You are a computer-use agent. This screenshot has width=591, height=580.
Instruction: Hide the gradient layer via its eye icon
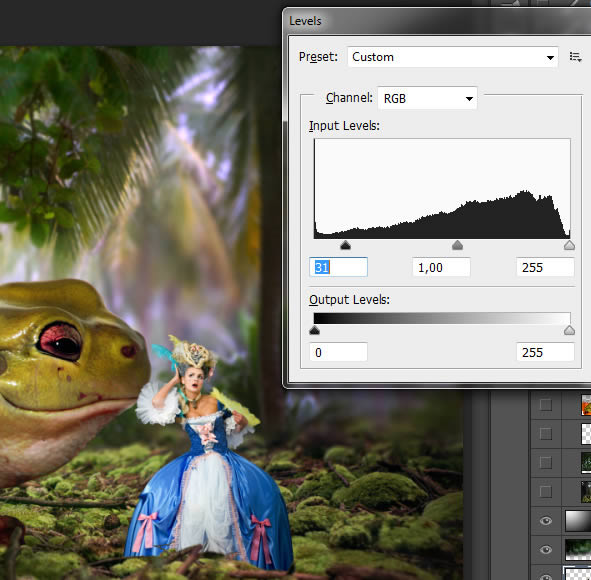point(546,521)
